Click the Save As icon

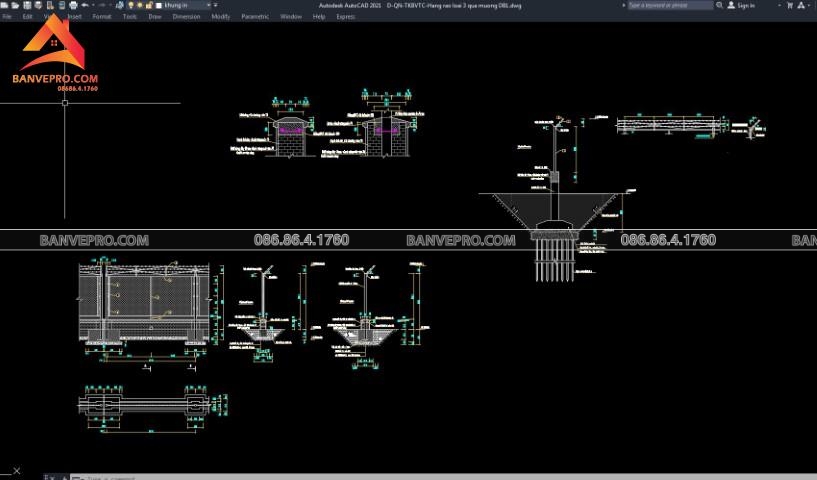point(38,5)
